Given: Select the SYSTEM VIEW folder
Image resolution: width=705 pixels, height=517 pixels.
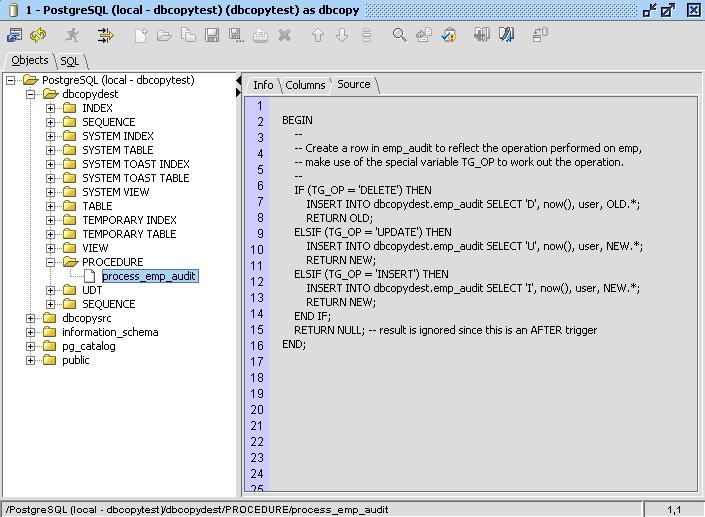Looking at the screenshot, I should tap(115, 192).
